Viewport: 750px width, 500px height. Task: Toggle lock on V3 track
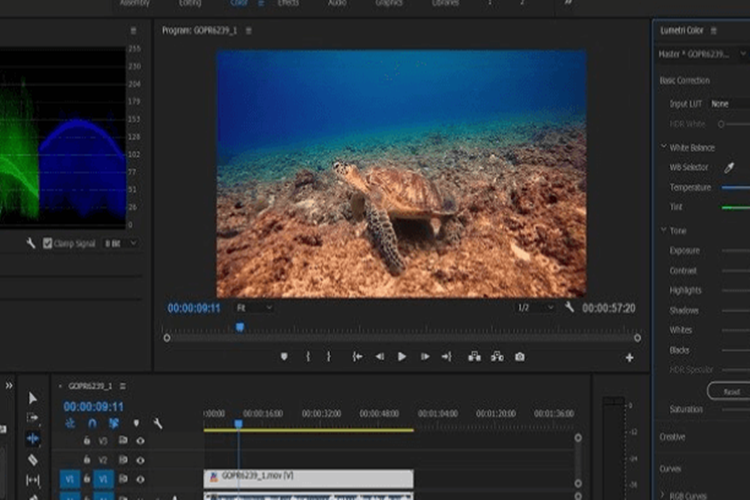coord(87,440)
